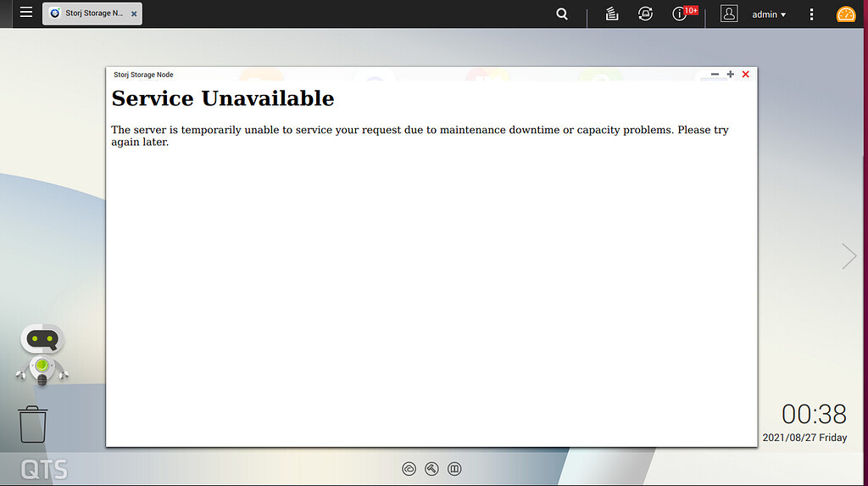Click the desktop clock showing 00:38
The image size is (868, 486).
click(x=813, y=414)
